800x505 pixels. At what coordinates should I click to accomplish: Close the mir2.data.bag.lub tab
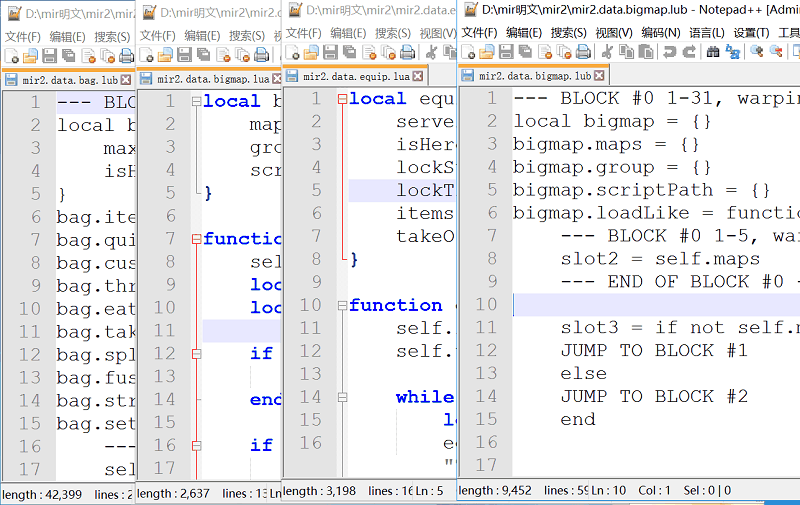[125, 78]
